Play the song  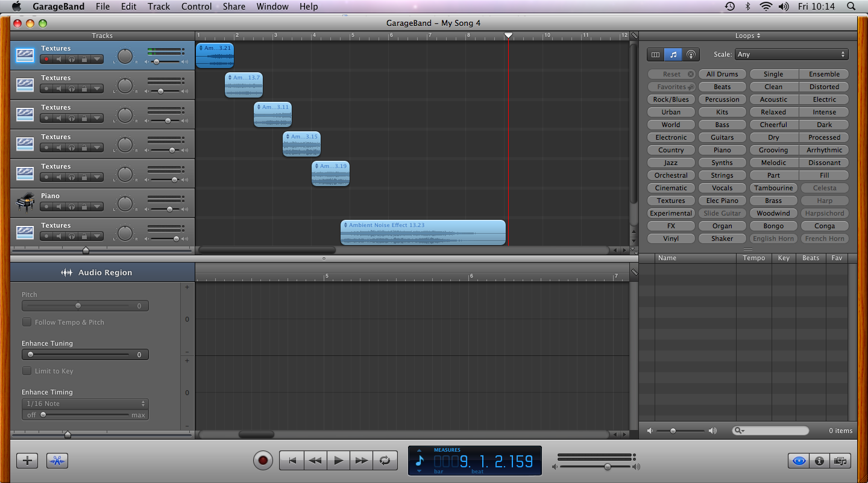[x=339, y=461]
